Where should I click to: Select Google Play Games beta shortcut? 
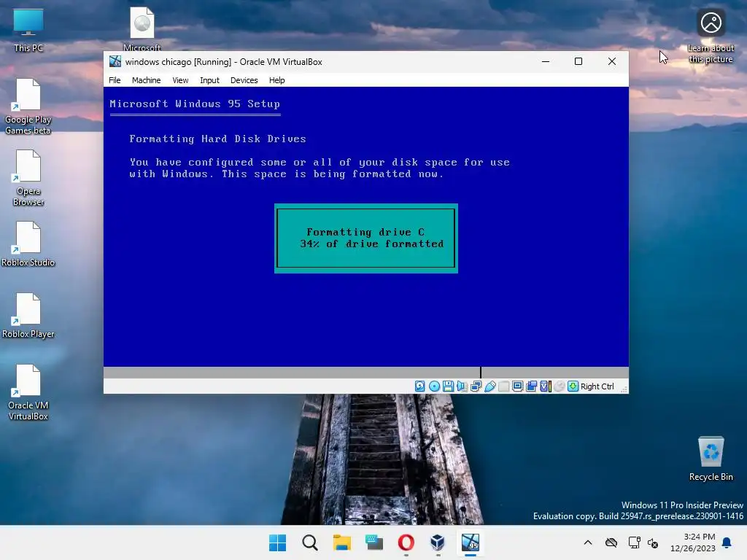pos(28,106)
